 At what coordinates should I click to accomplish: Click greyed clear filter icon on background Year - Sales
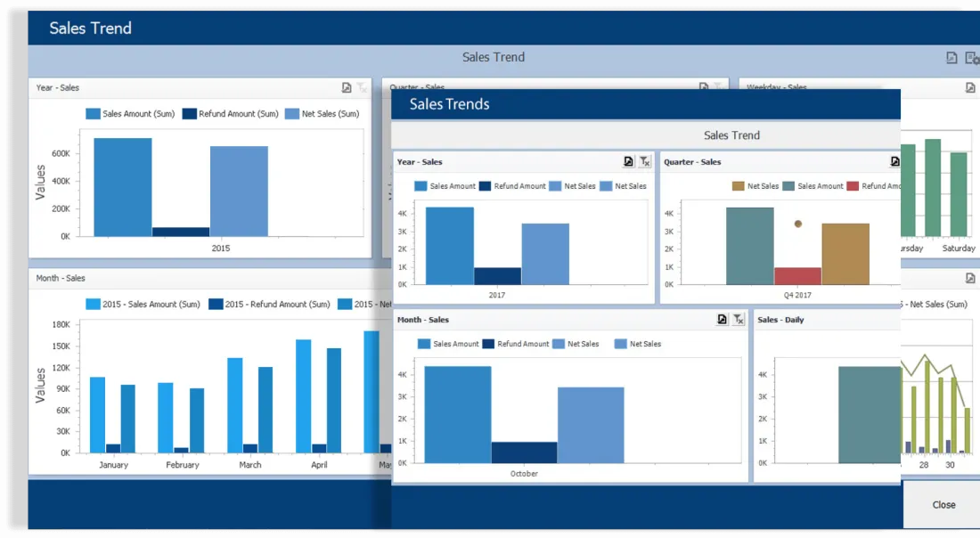(x=362, y=87)
